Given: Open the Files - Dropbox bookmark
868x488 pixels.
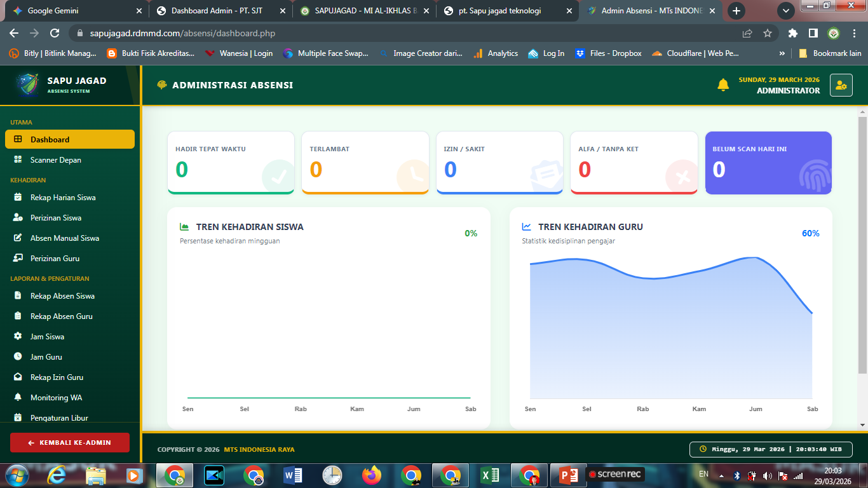Looking at the screenshot, I should click(x=609, y=53).
